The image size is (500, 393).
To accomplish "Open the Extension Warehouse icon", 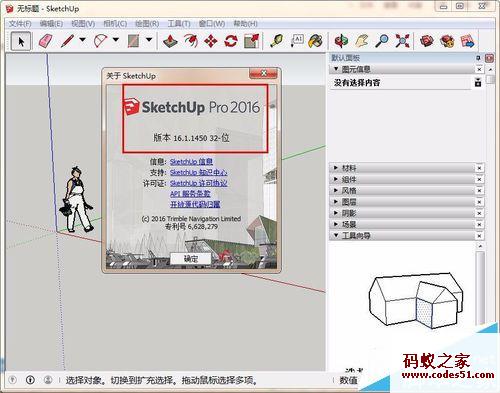I will pyautogui.click(x=447, y=41).
